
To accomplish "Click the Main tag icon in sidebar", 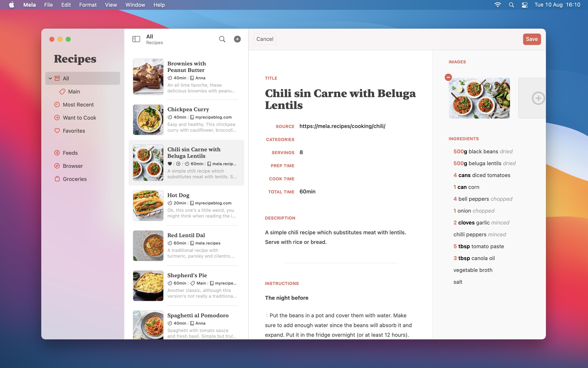I will point(62,92).
